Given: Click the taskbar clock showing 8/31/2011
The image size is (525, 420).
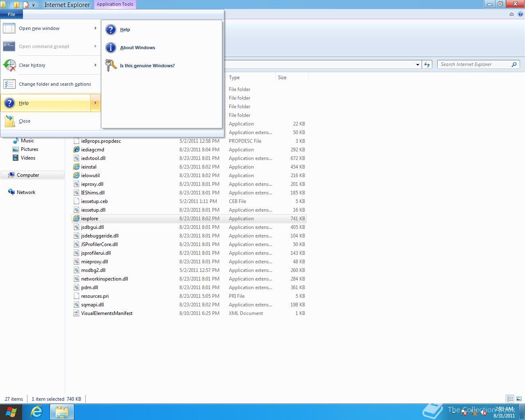Looking at the screenshot, I should [504, 412].
